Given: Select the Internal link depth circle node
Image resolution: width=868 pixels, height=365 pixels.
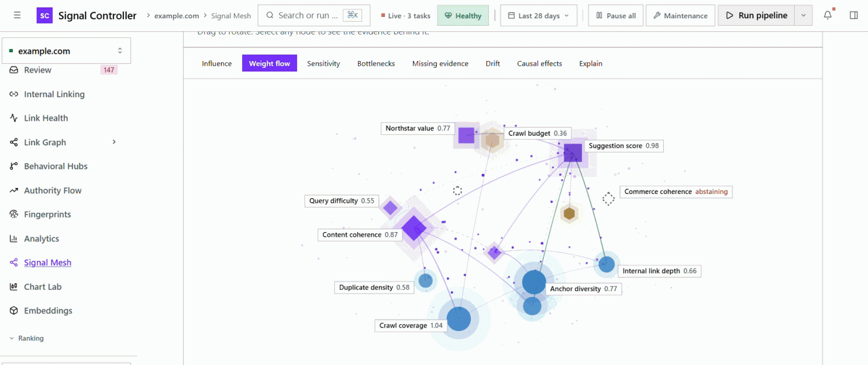Looking at the screenshot, I should pyautogui.click(x=606, y=265).
